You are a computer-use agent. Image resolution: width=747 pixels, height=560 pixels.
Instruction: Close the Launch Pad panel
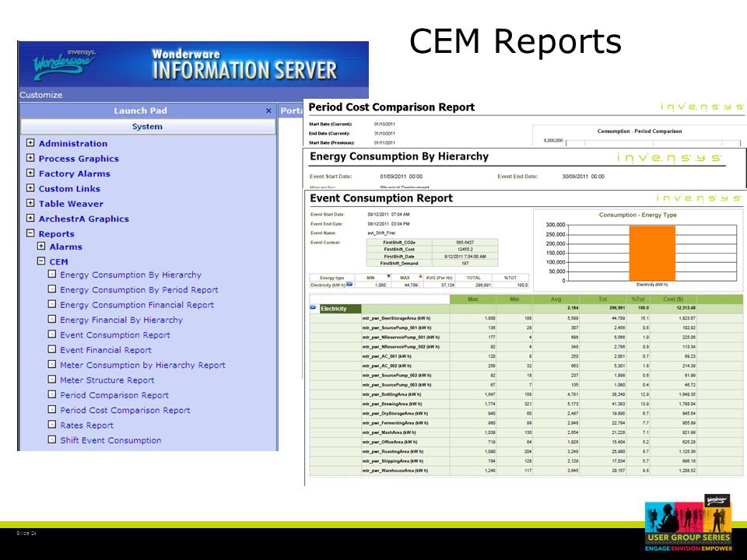coord(268,110)
